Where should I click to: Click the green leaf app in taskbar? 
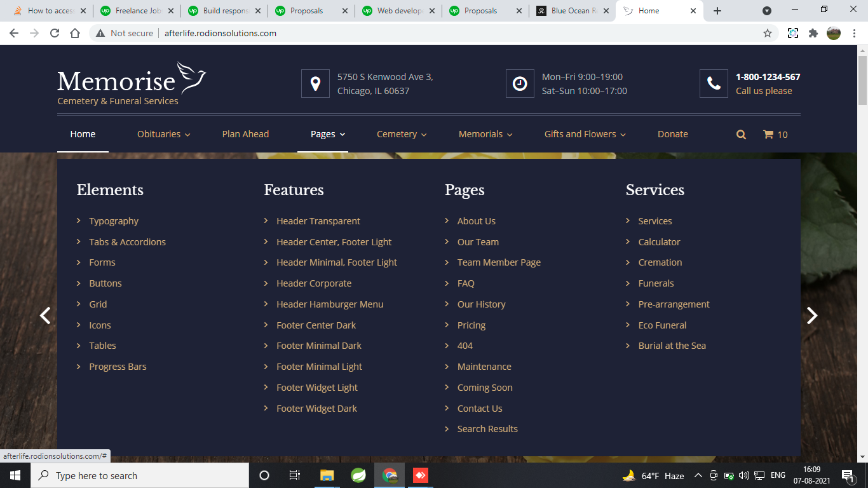(x=358, y=475)
